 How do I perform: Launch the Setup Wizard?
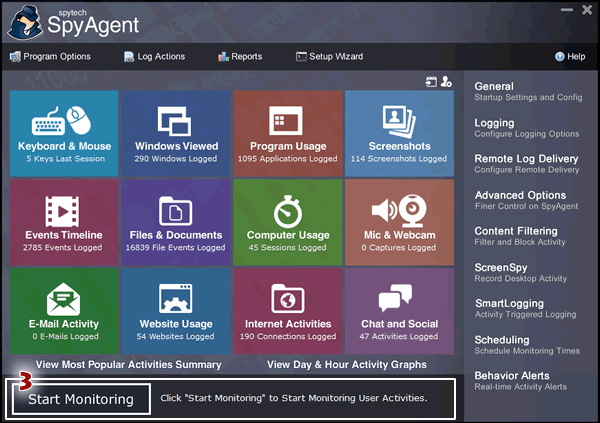(329, 57)
